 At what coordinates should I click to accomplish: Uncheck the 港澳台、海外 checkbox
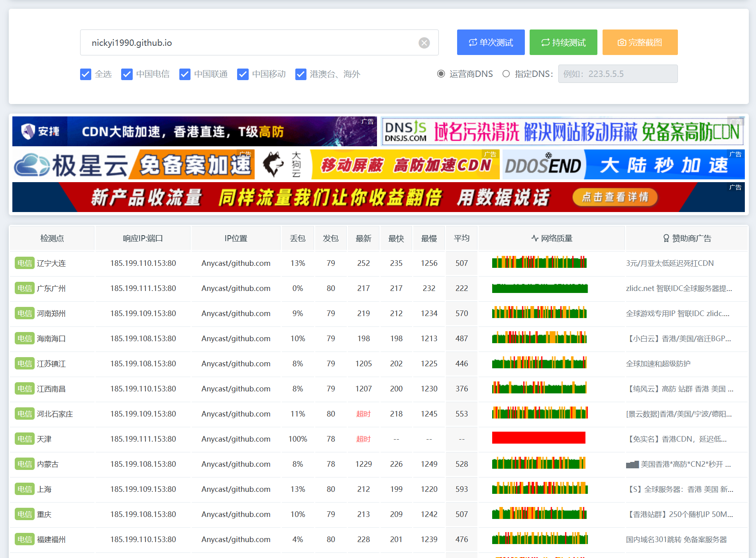coord(300,74)
